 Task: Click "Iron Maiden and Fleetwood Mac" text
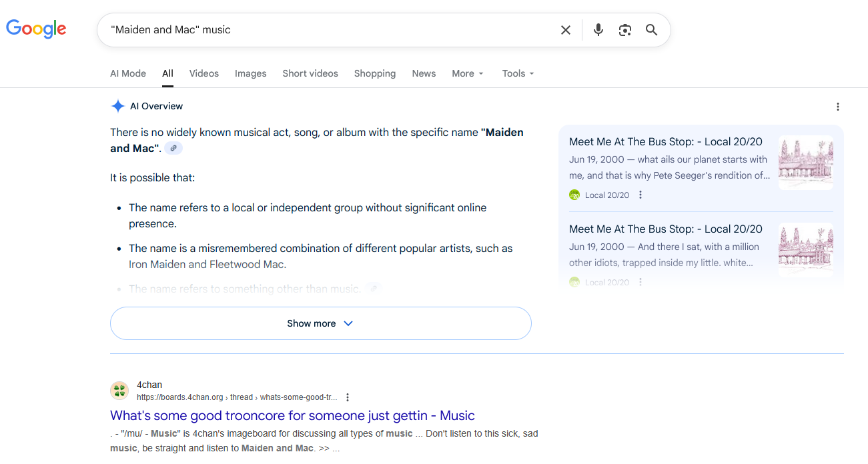coord(207,265)
